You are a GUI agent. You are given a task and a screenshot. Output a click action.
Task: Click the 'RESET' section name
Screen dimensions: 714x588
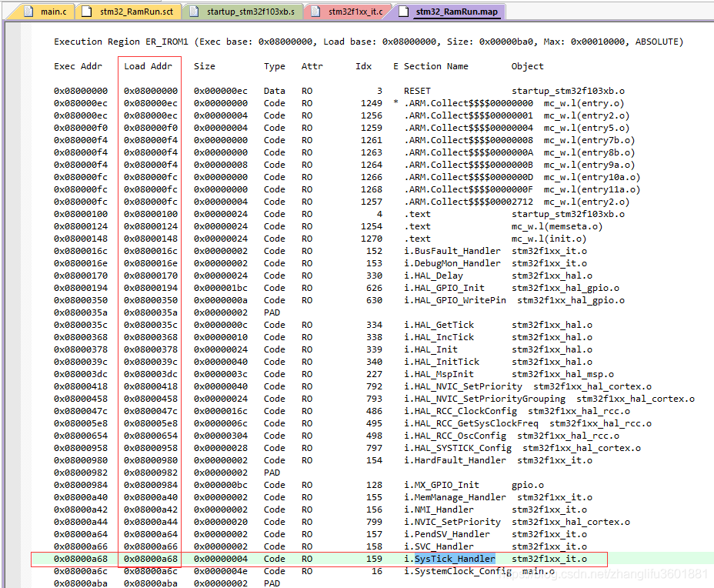[x=417, y=91]
